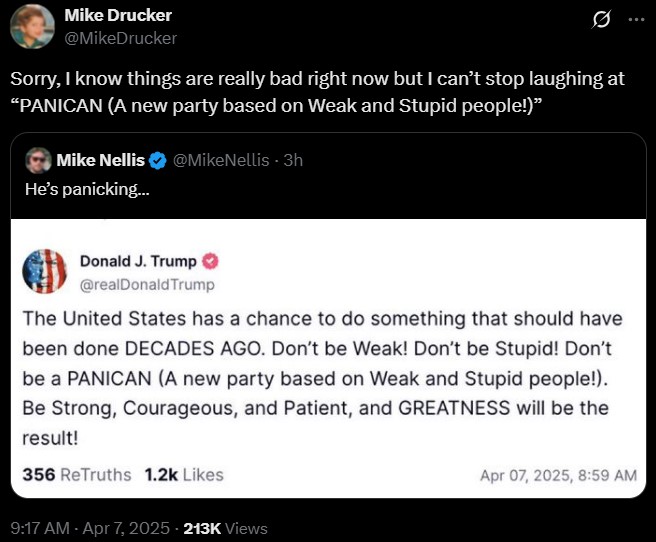Viewport: 656px width, 542px height.
Task: Click the red verified badge beside Donald J. Trump
Action: (211, 262)
